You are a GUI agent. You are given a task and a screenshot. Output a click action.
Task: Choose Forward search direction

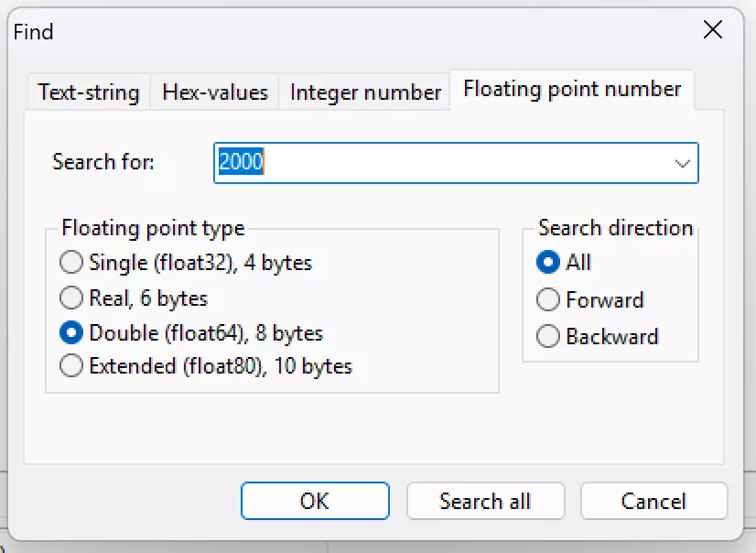[548, 299]
